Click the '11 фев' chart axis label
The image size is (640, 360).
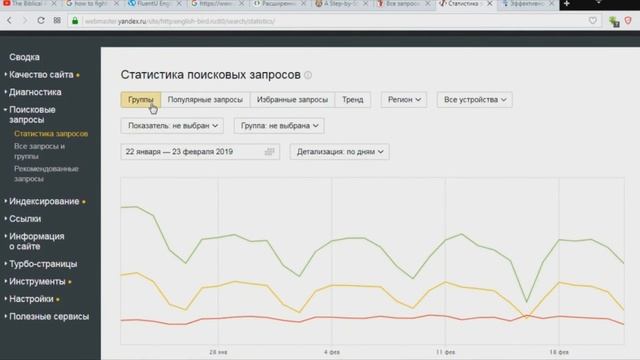coord(445,352)
